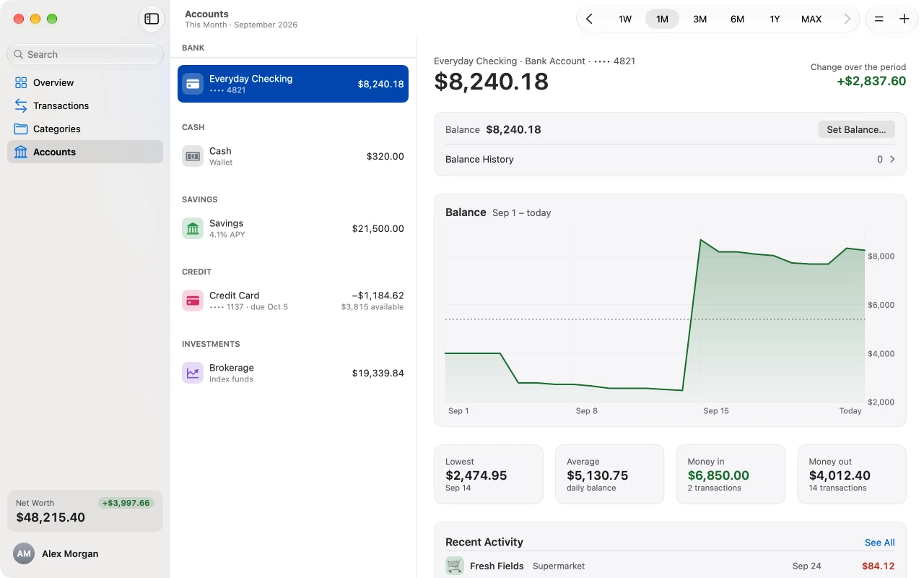This screenshot has height=578, width=924.
Task: Click the Alex Morgan user name
Action: pos(70,553)
